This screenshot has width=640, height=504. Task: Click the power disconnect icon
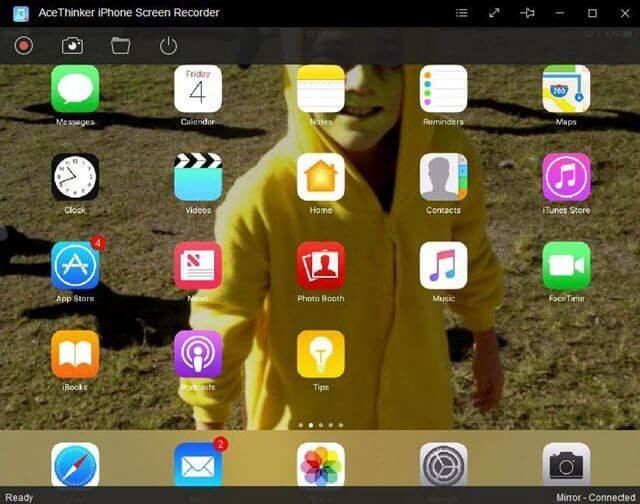[x=168, y=45]
